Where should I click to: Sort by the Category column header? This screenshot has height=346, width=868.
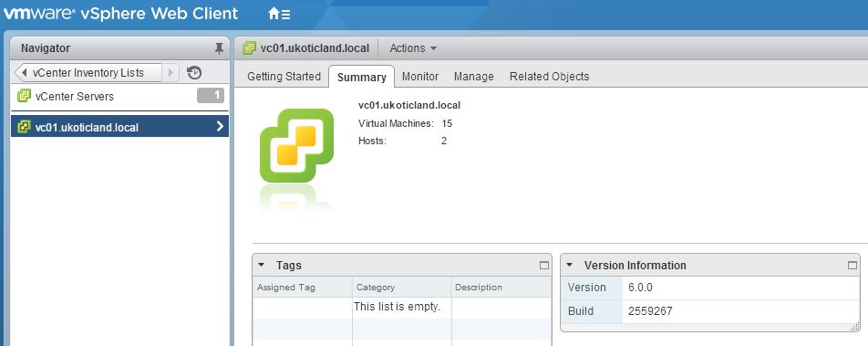[x=402, y=288]
